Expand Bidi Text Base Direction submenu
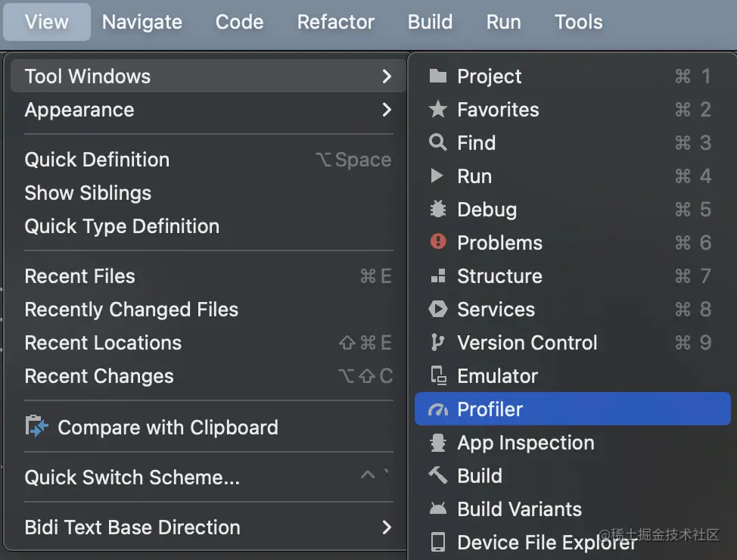The width and height of the screenshot is (737, 560). [387, 527]
